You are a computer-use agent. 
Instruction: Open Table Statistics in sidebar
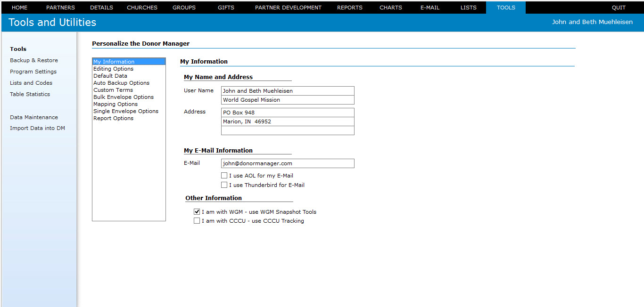(x=30, y=94)
